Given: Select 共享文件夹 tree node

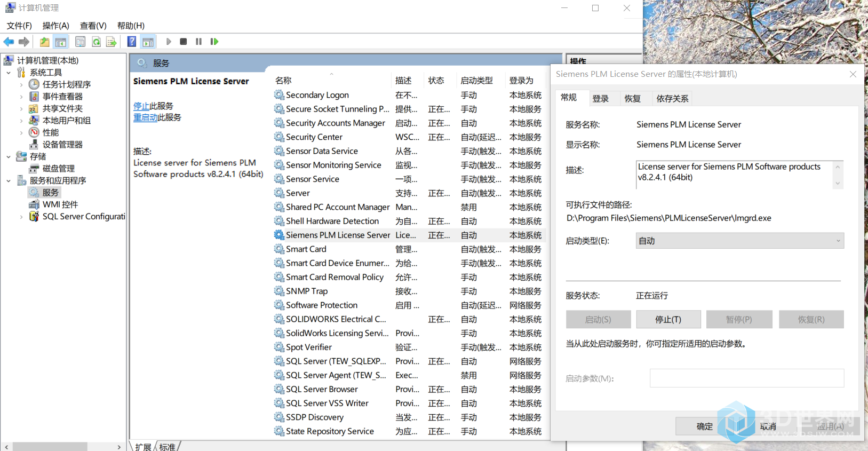Looking at the screenshot, I should (x=62, y=108).
